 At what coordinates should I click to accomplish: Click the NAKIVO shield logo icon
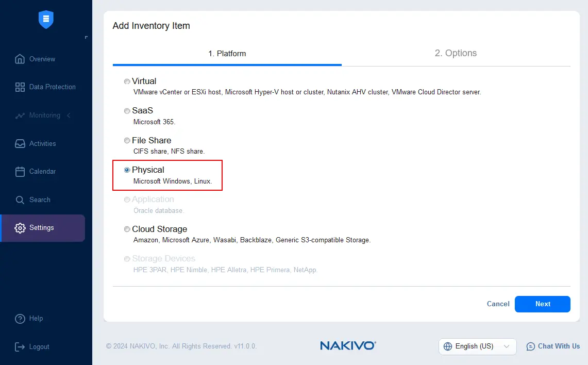tap(46, 19)
